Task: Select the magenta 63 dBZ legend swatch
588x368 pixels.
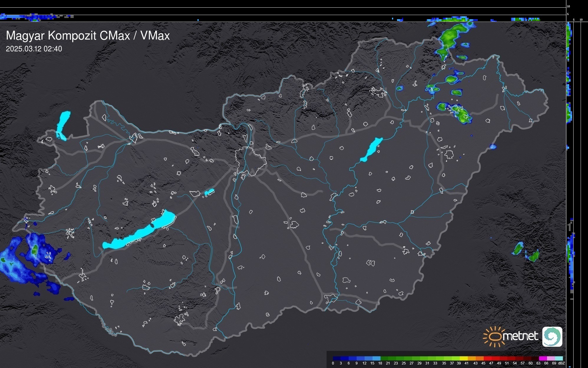Action: pos(542,358)
